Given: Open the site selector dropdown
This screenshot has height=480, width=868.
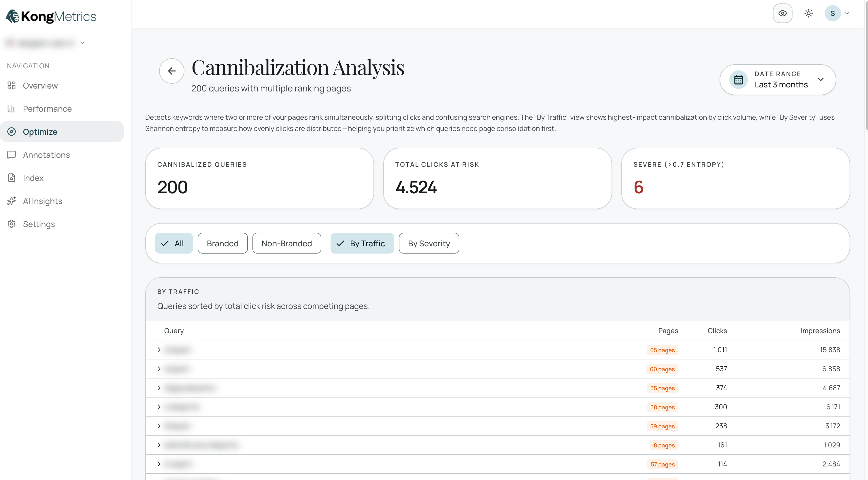Looking at the screenshot, I should click(x=45, y=42).
